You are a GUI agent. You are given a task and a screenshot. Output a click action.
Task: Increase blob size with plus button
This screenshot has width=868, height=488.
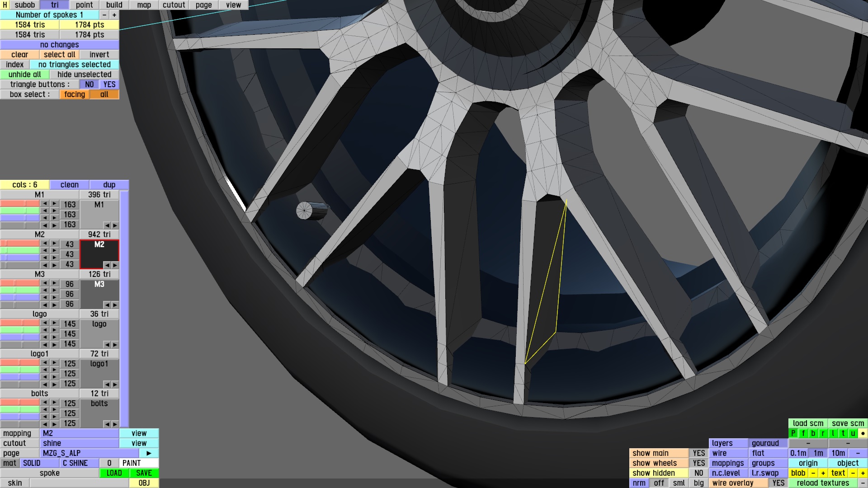(x=823, y=473)
